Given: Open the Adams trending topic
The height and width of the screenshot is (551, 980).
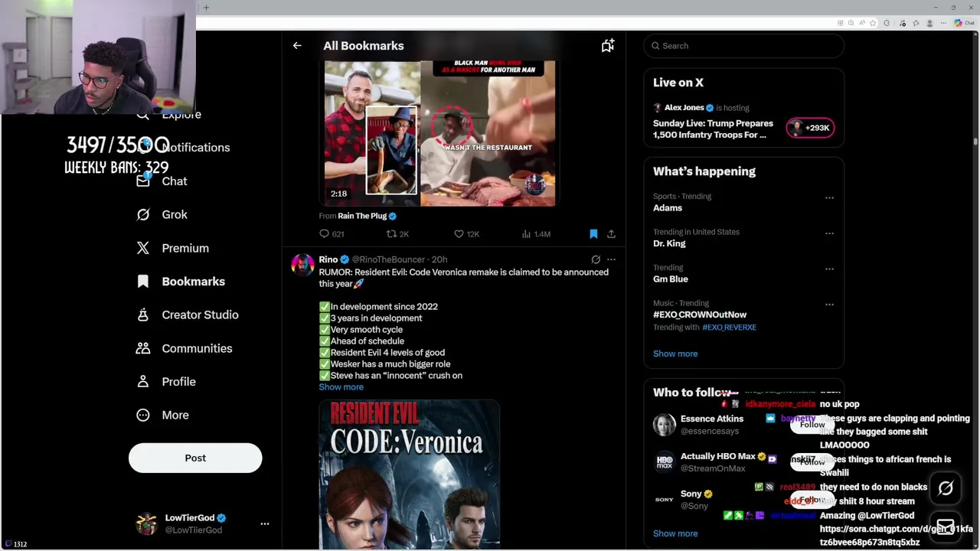Looking at the screenshot, I should (668, 208).
